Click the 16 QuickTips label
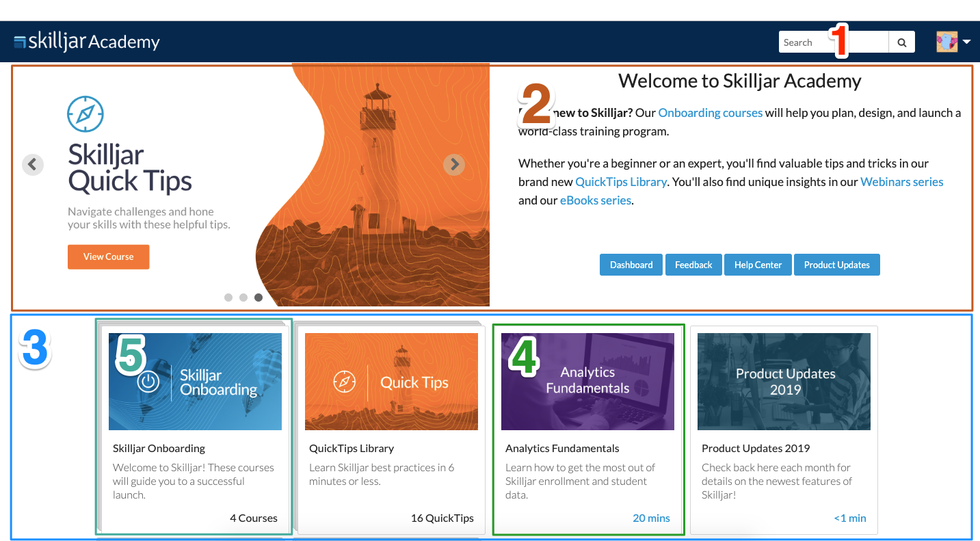Viewport: 980px width, 541px height. [442, 518]
